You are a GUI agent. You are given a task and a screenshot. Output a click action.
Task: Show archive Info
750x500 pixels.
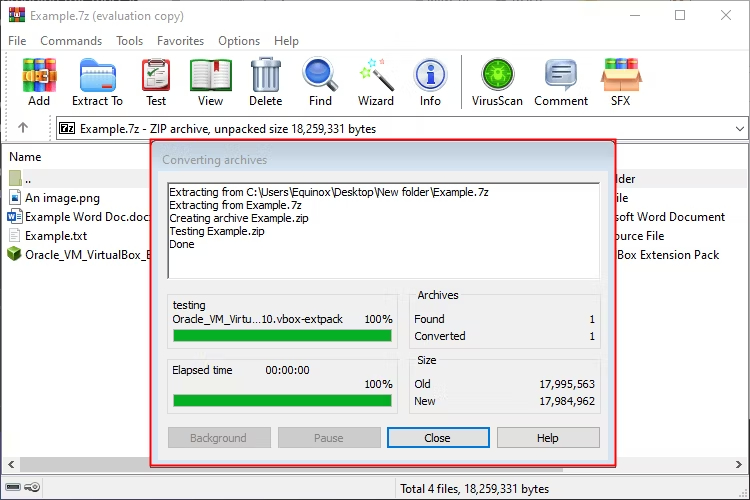pos(430,75)
